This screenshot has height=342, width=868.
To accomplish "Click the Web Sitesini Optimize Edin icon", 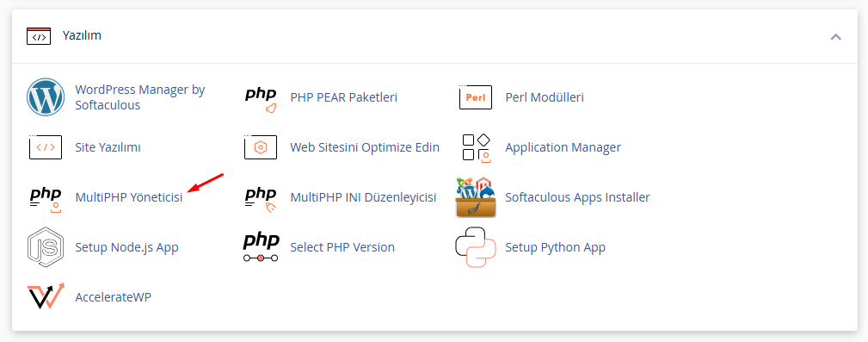I will pos(260,147).
